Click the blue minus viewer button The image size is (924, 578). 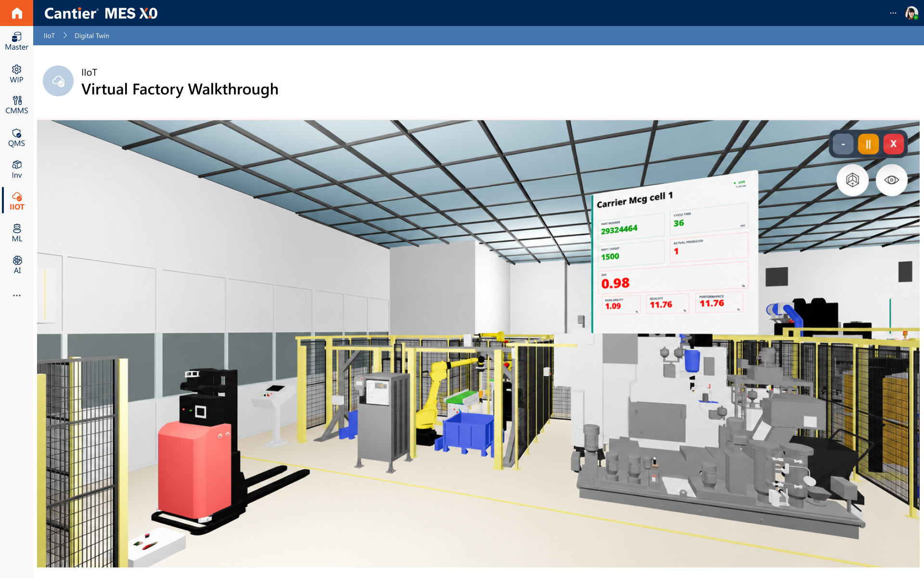[843, 144]
